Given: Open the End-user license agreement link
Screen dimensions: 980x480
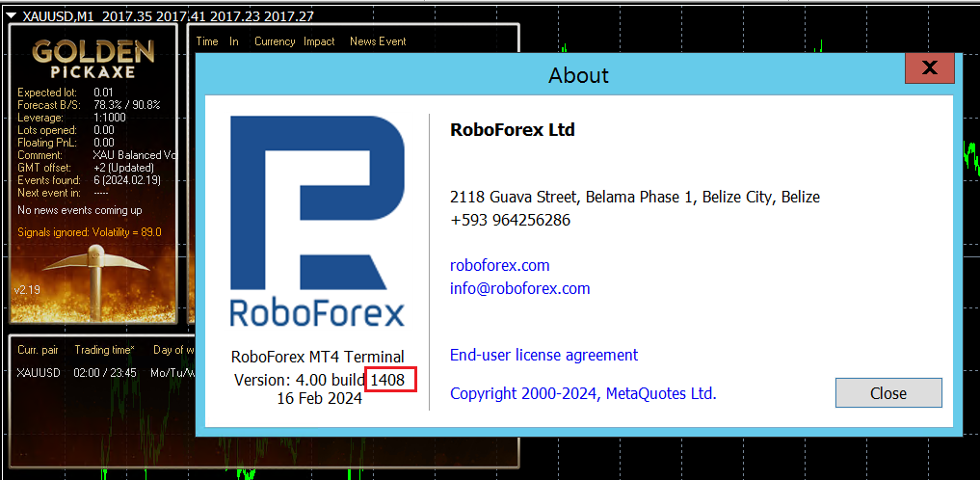Looking at the screenshot, I should click(543, 355).
